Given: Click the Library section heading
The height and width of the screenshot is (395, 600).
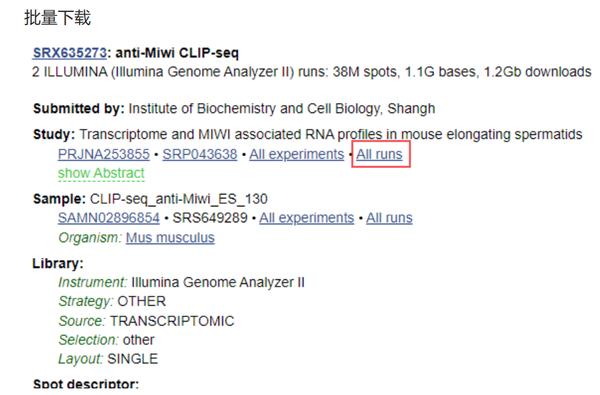Looking at the screenshot, I should (x=58, y=263).
